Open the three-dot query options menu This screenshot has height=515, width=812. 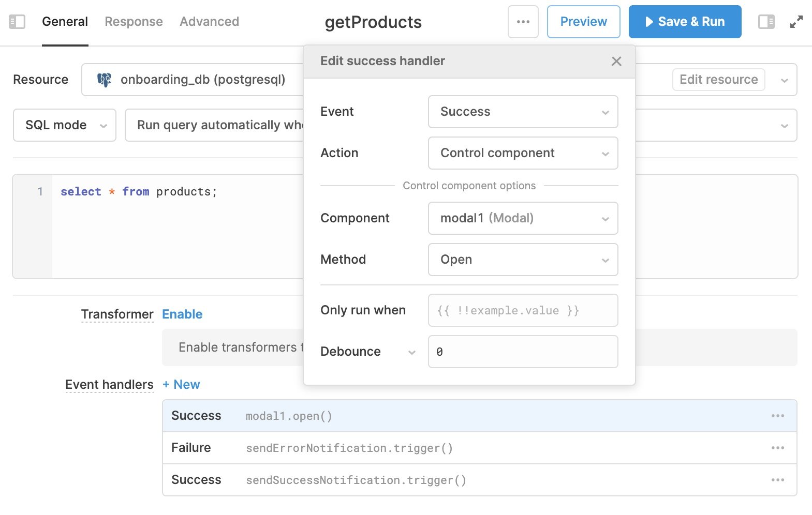[x=523, y=22]
